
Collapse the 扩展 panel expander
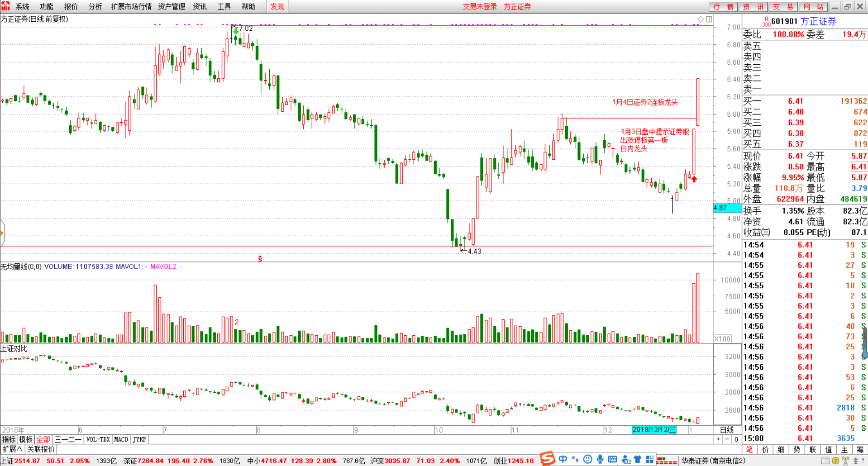click(12, 449)
